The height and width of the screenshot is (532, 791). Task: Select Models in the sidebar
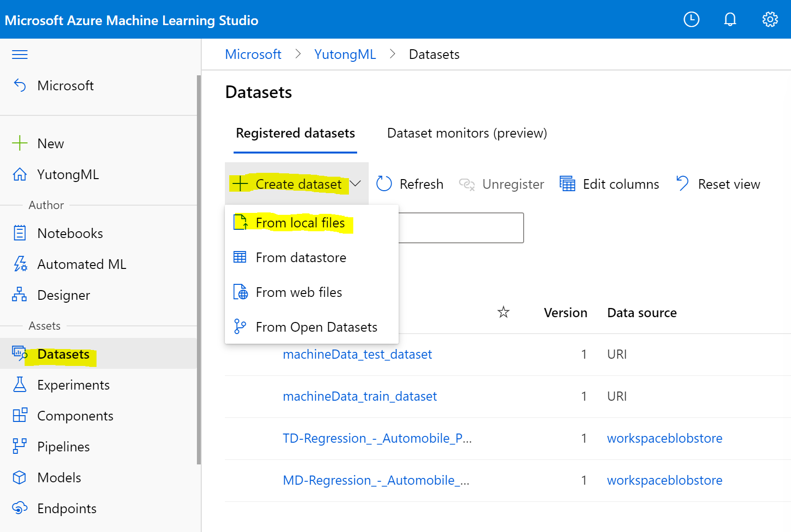[98, 477]
